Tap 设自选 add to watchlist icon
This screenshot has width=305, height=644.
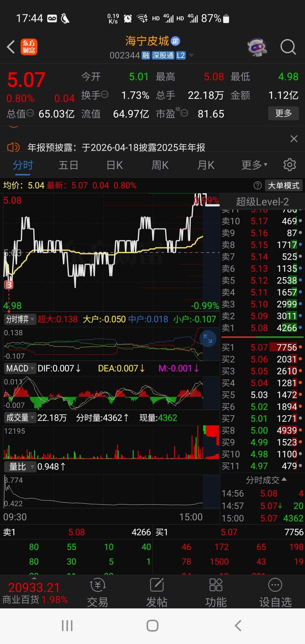pyautogui.click(x=275, y=592)
